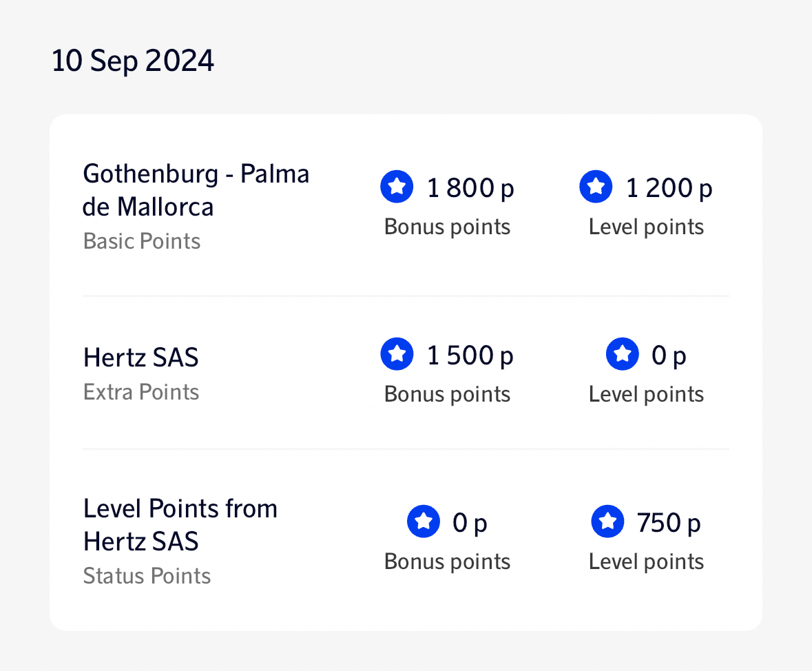Viewport: 812px width, 671px height.
Task: Click the Basic Points subtitle
Action: 142,241
